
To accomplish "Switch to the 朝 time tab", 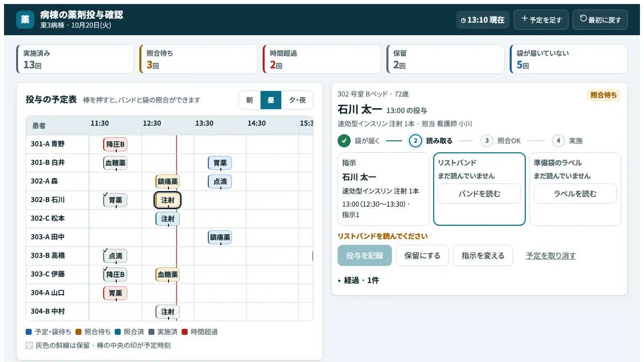I will click(250, 100).
